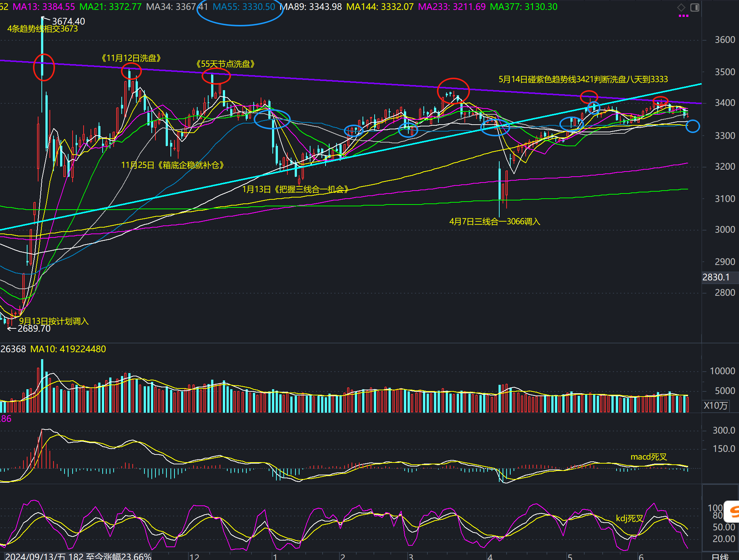The width and height of the screenshot is (739, 560).
Task: Click month marker 1 on time axis
Action: pos(275,557)
